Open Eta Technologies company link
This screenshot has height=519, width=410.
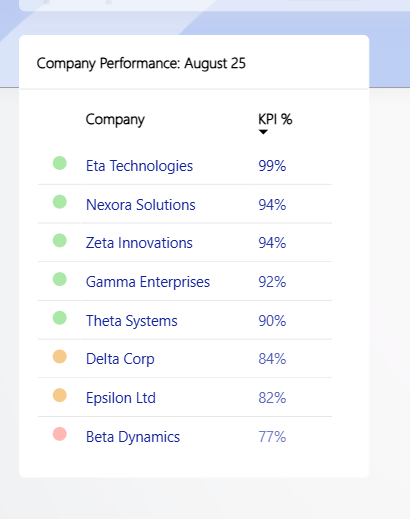pyautogui.click(x=139, y=166)
